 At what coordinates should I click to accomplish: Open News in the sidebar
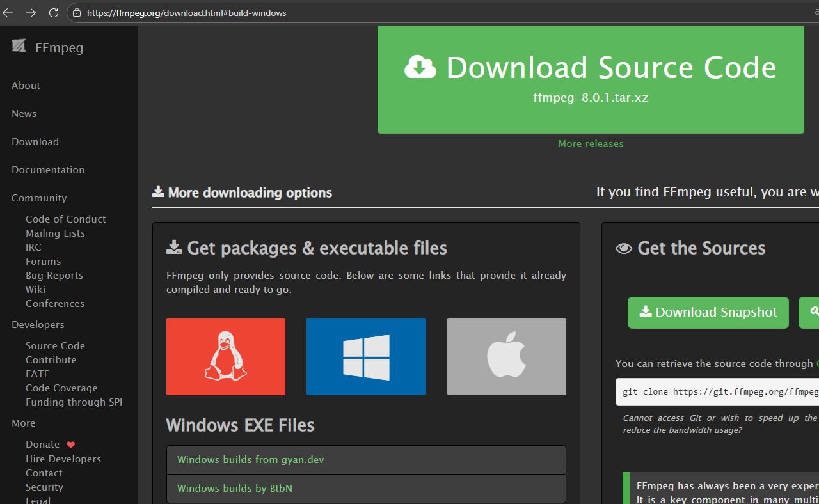24,114
